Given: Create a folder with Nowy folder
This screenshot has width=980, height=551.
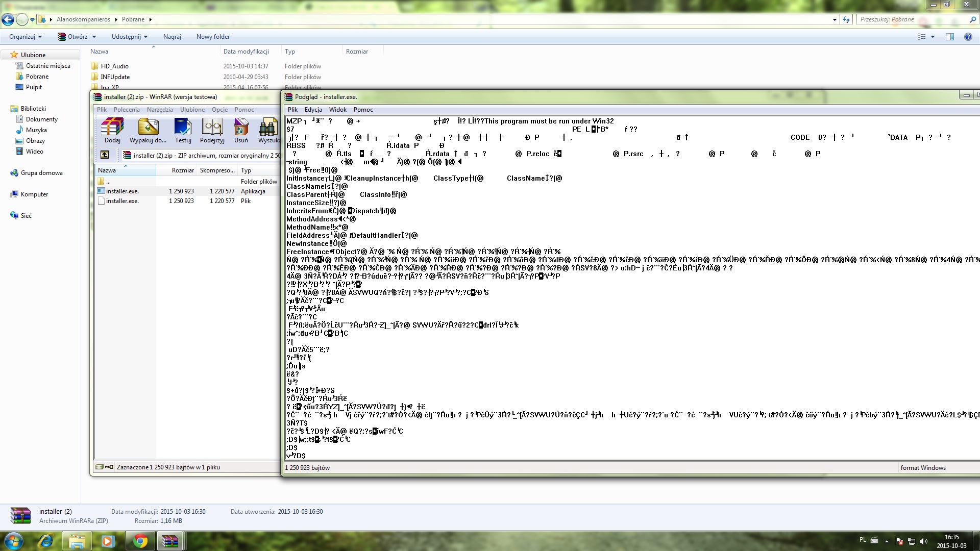Looking at the screenshot, I should [x=213, y=36].
